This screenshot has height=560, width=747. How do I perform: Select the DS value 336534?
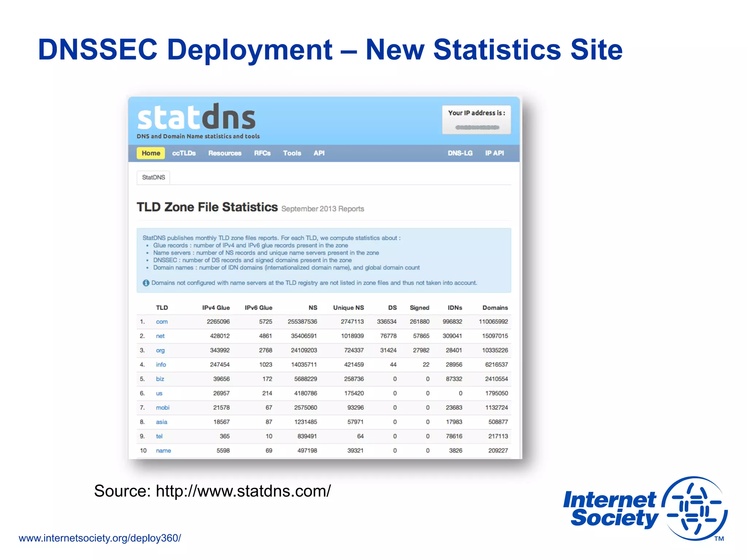[x=387, y=322]
